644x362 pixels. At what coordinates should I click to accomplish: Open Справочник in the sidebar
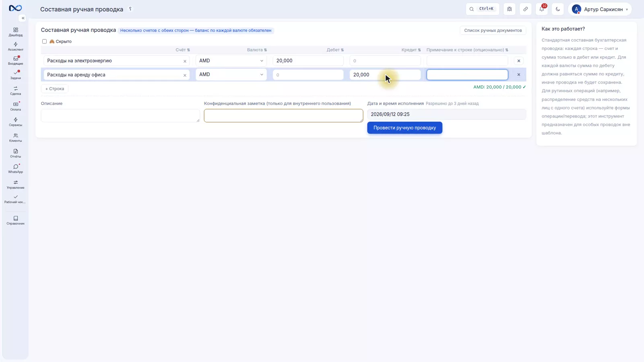(x=16, y=220)
